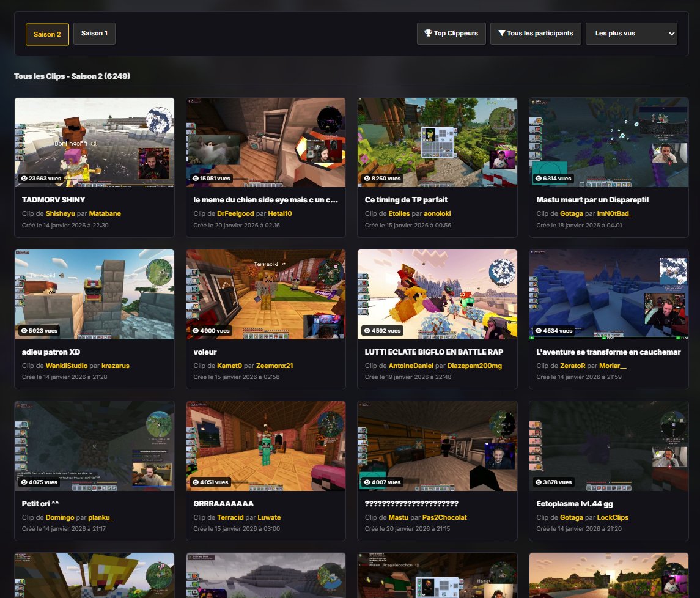The image size is (700, 598).
Task: Open clipper Pas2Chocolat's link
Action: coord(444,518)
